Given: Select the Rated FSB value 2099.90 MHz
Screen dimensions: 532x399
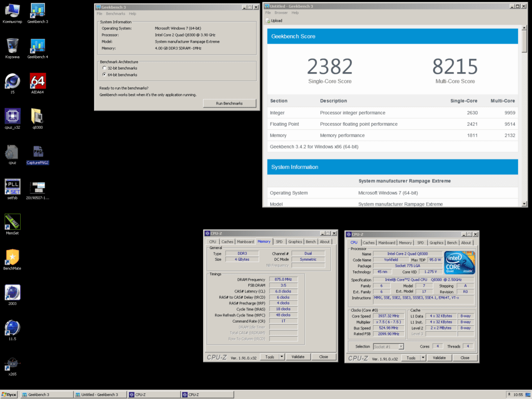Looking at the screenshot, I should click(389, 334).
